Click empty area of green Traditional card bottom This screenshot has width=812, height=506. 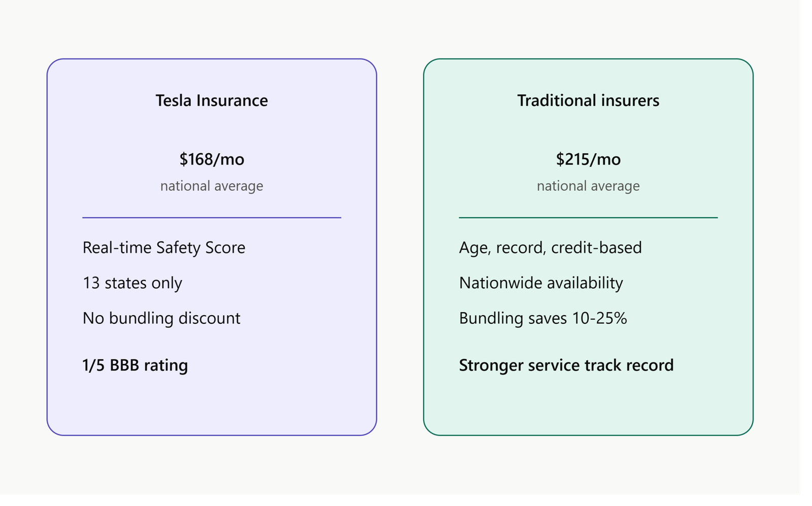pos(588,406)
